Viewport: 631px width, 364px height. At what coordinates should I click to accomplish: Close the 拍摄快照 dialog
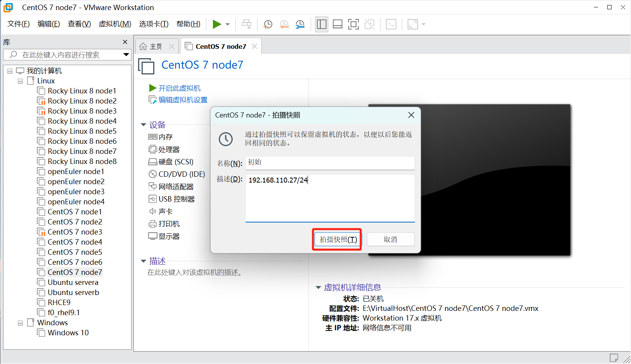pos(411,115)
